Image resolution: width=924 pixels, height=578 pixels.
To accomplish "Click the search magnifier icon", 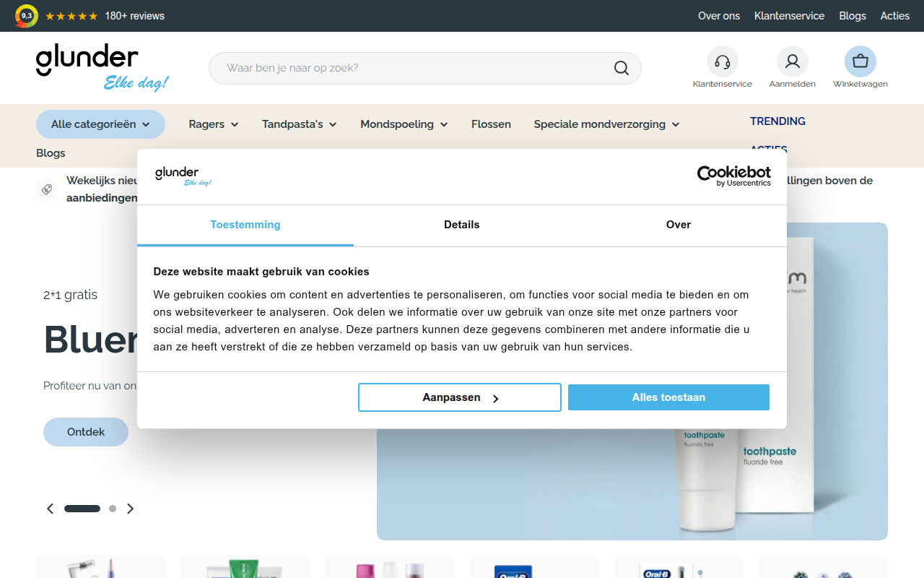I will point(622,68).
